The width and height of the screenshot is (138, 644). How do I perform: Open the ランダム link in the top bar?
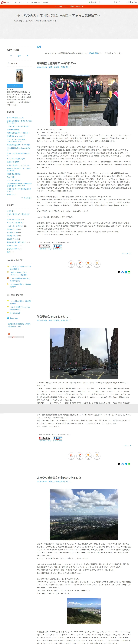click(15, 2)
